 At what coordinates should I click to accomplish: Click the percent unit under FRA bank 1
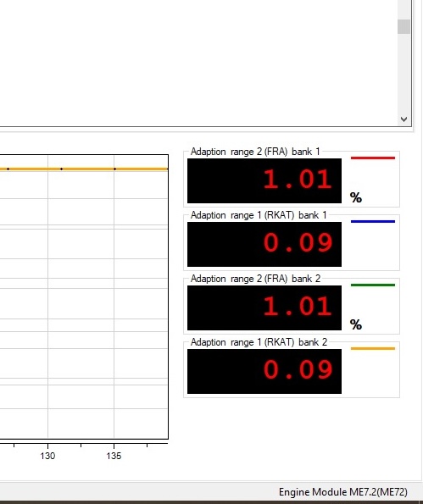356,197
